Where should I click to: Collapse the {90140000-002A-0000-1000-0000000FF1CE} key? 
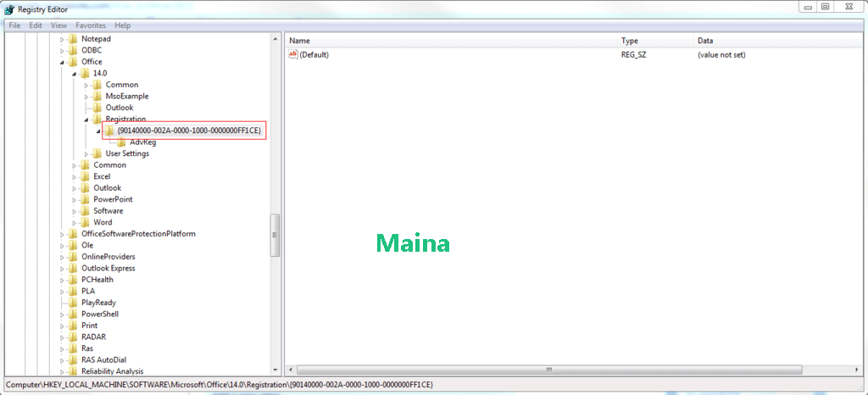pyautogui.click(x=98, y=131)
